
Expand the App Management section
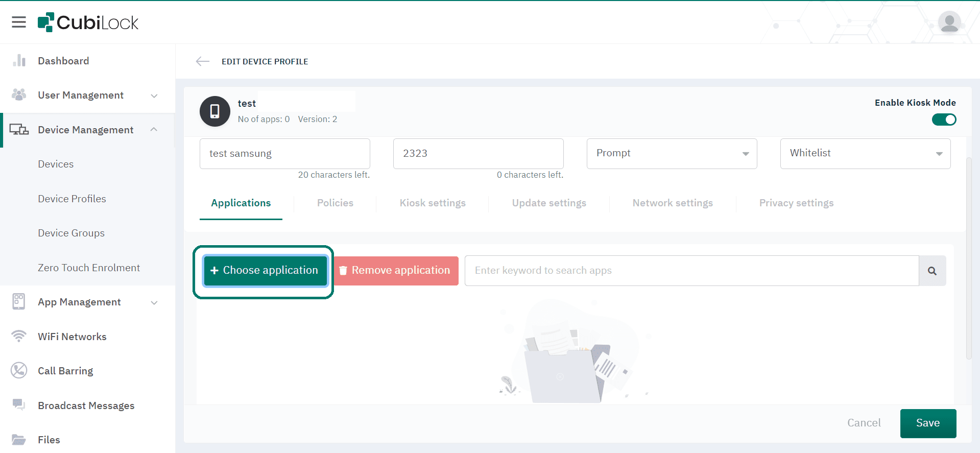[x=154, y=302]
